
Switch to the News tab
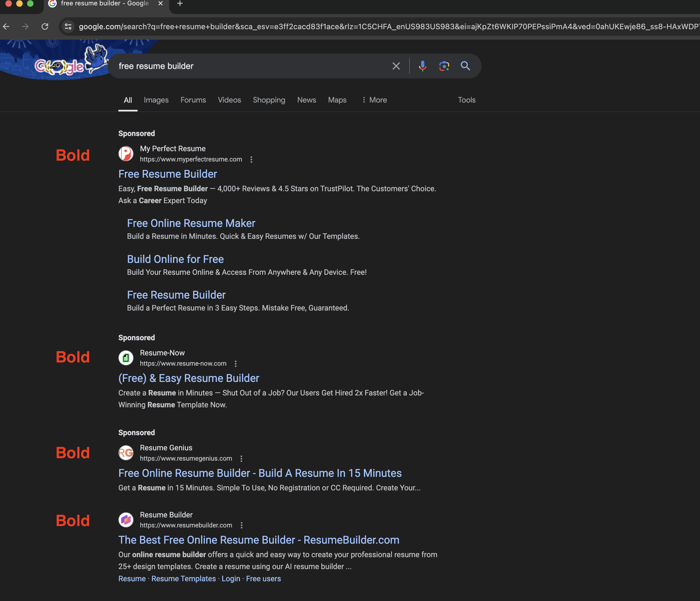tap(306, 100)
